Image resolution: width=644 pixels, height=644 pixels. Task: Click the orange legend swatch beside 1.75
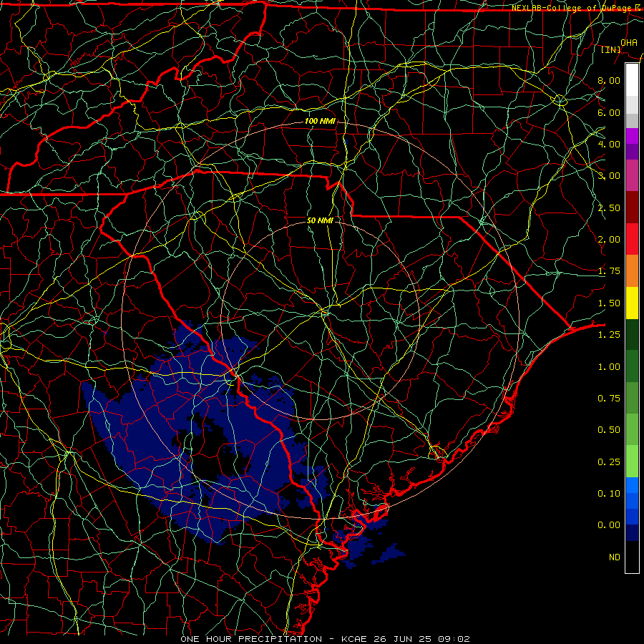[632, 271]
